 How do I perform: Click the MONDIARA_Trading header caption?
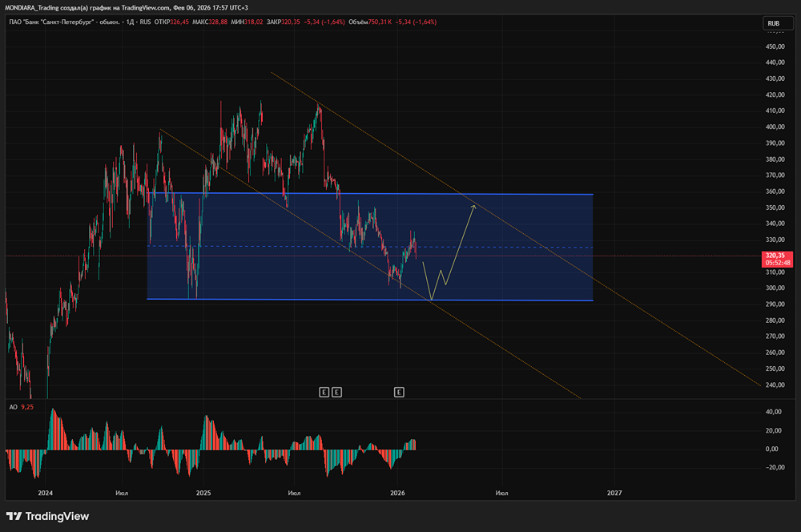[127, 8]
